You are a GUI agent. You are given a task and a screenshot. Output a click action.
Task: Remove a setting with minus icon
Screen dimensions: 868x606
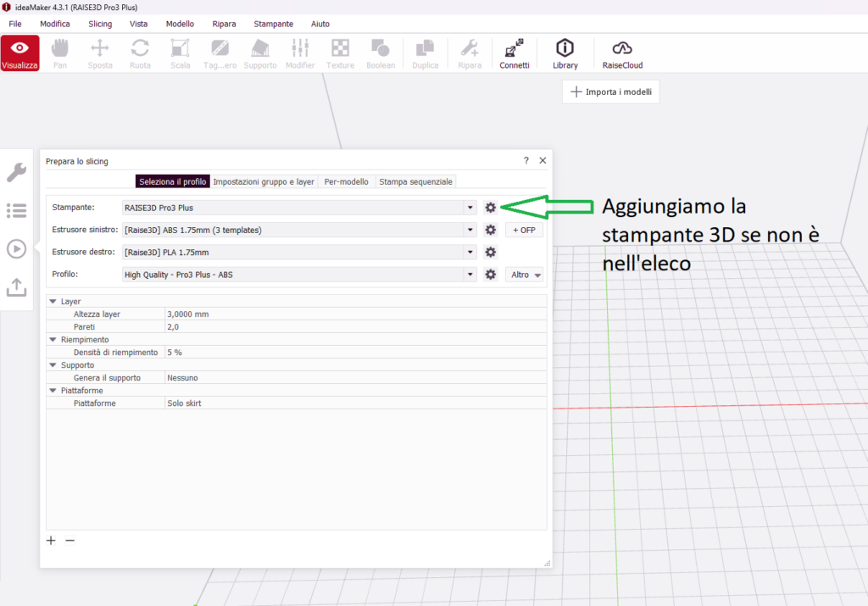[x=70, y=540]
